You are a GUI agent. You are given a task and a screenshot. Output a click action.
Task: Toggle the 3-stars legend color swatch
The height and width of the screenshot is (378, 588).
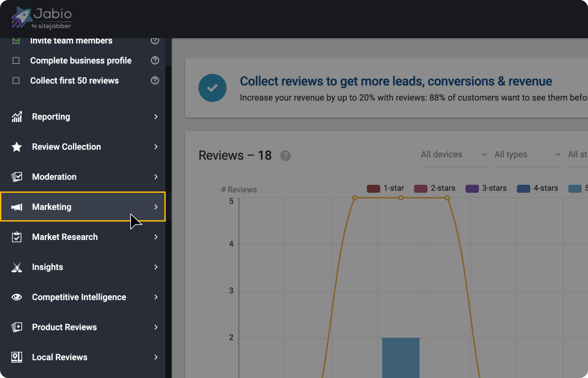point(472,189)
